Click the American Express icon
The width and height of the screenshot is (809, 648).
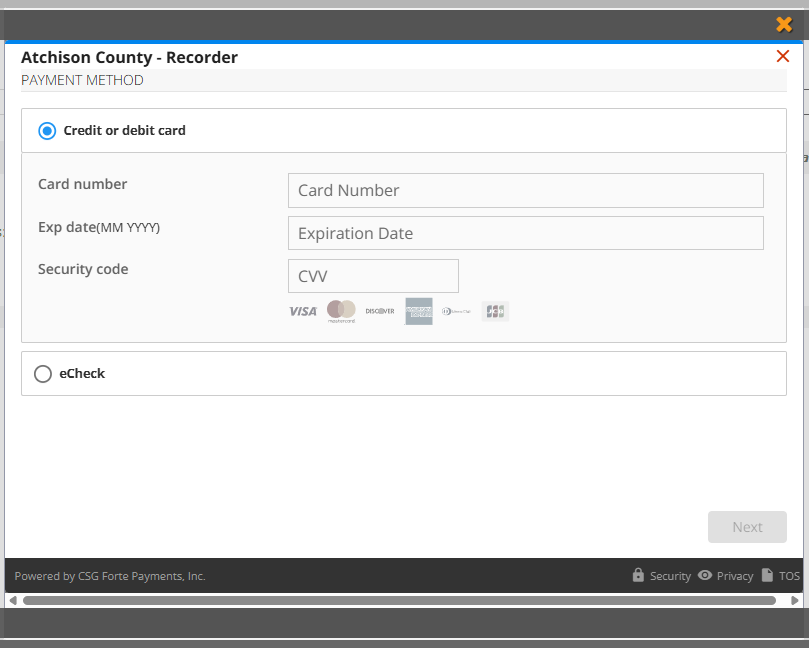418,310
